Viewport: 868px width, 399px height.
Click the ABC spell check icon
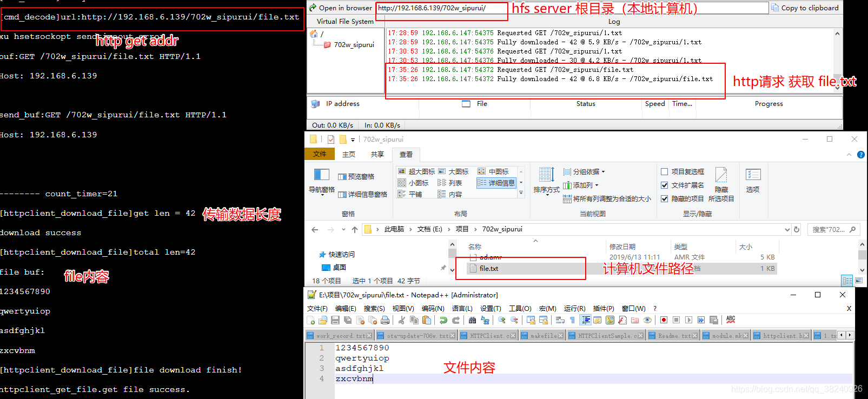(731, 320)
